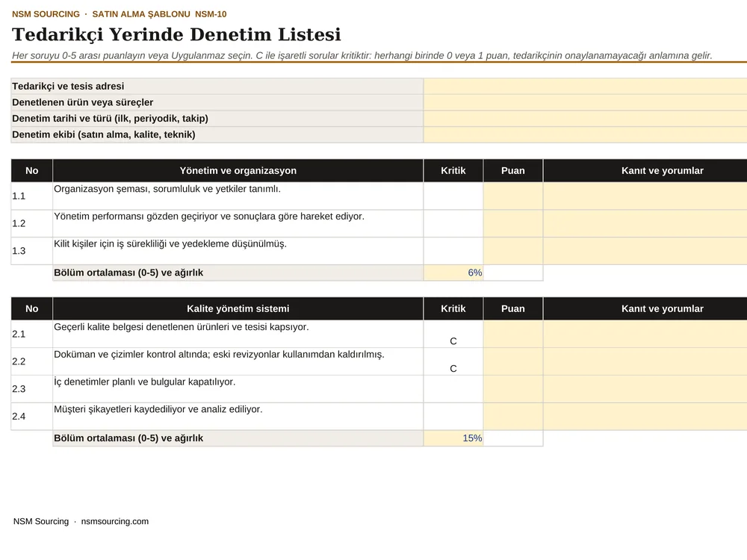Image resolution: width=747 pixels, height=560 pixels.
Task: Click the 15% weight cell
Action: pos(453,438)
